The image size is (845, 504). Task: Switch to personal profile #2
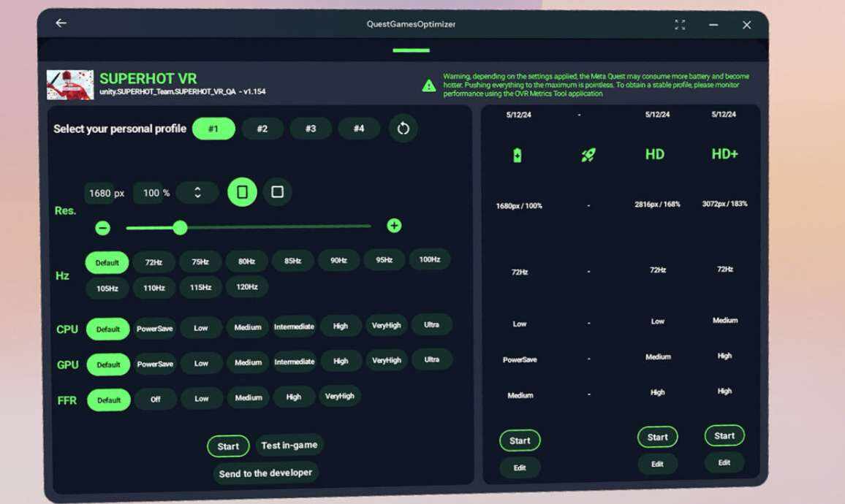(262, 129)
